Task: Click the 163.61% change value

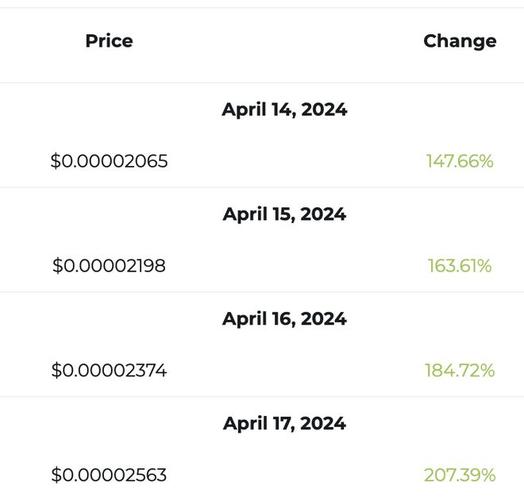Action: [460, 266]
